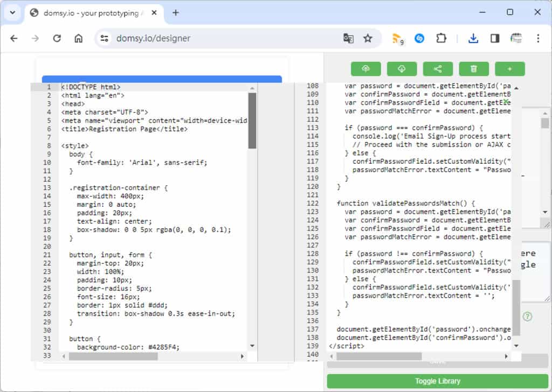
Task: Click the green plus add button
Action: click(510, 69)
